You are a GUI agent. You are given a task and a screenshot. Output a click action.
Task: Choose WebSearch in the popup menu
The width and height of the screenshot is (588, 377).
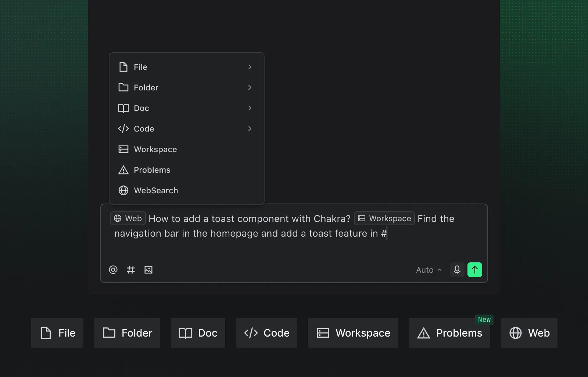[x=156, y=190]
